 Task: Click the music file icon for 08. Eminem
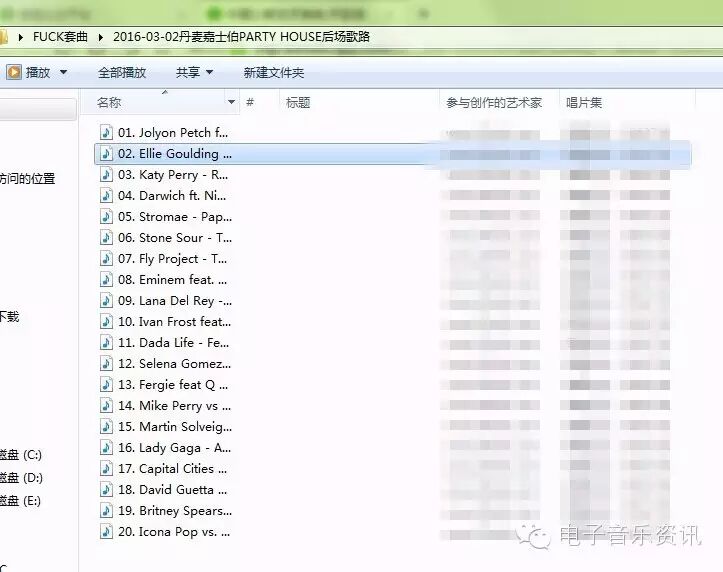point(107,279)
